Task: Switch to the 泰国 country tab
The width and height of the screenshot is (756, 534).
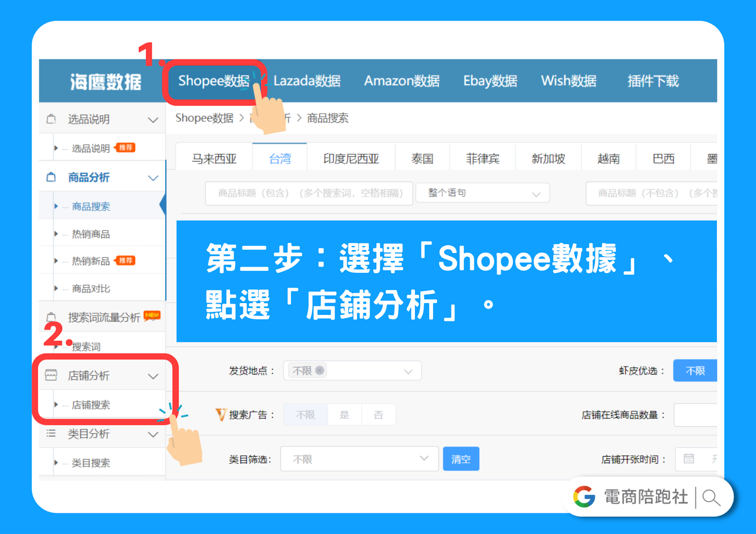Action: coord(422,158)
